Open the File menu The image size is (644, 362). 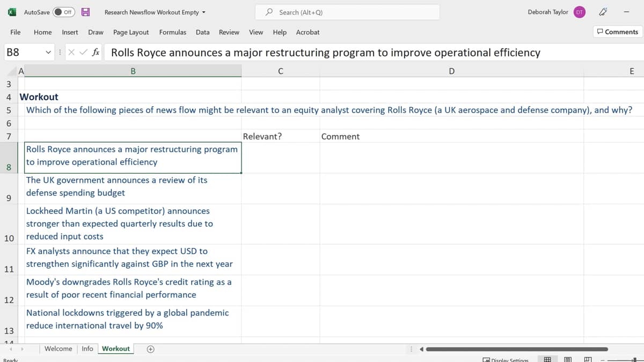[x=16, y=32]
